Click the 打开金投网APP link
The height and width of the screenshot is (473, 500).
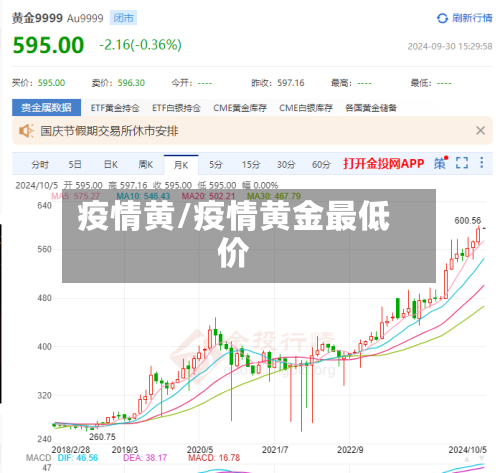tap(384, 164)
